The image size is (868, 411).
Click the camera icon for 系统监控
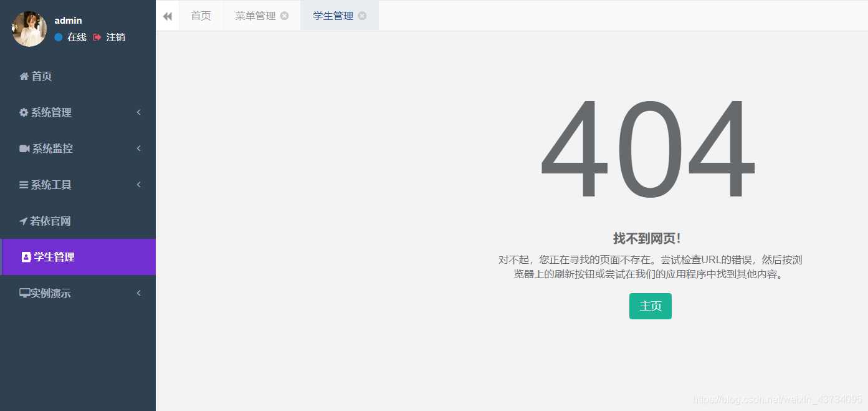[x=24, y=148]
